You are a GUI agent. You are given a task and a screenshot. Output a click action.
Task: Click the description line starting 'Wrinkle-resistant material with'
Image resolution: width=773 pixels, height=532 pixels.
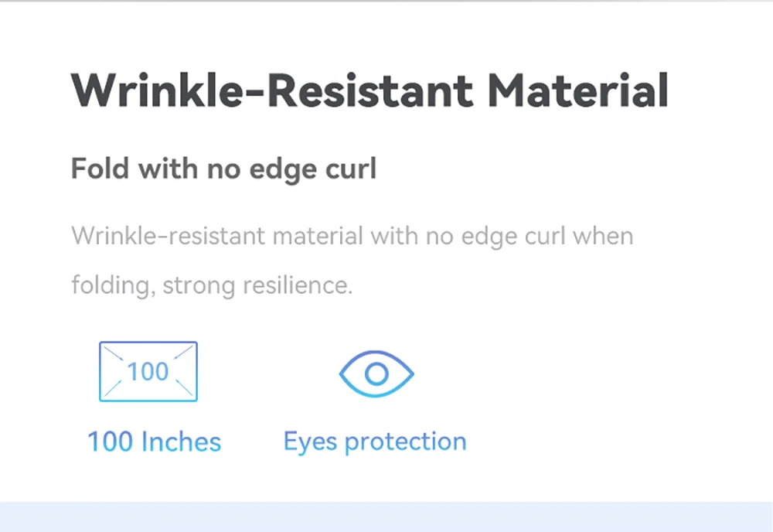[352, 236]
